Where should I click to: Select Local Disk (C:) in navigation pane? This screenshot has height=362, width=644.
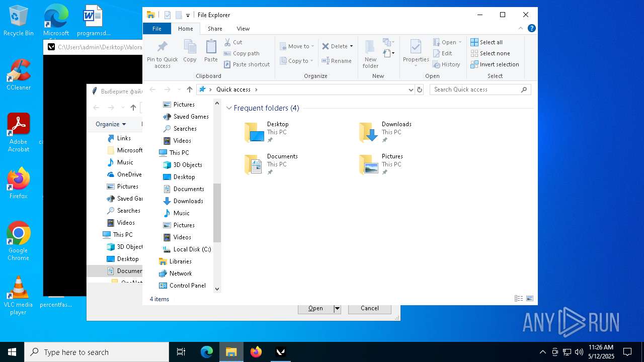(187, 249)
